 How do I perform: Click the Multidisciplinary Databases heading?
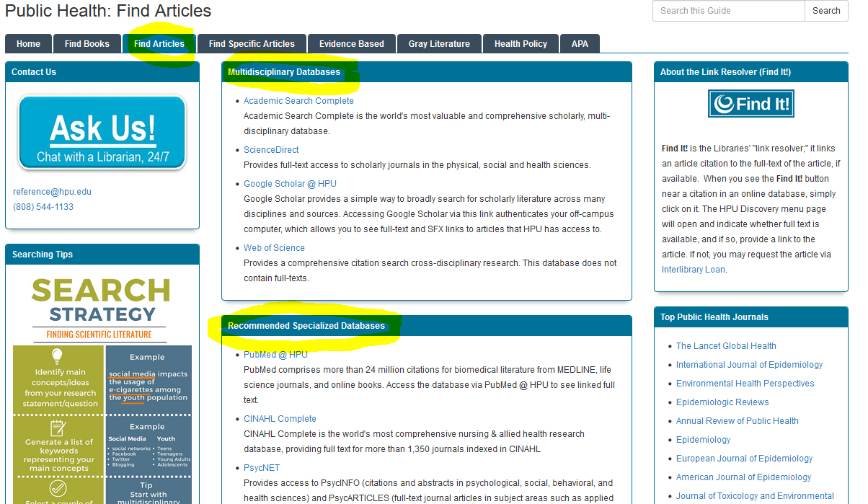(x=284, y=72)
